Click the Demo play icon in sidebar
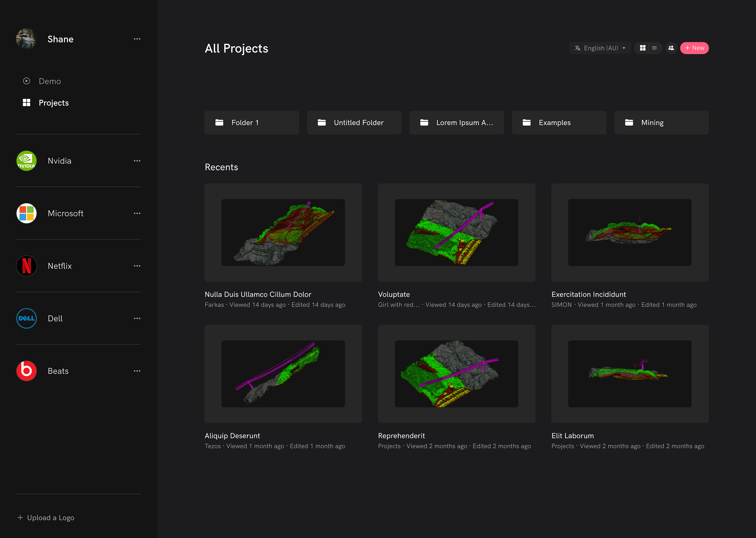The width and height of the screenshot is (756, 538). click(26, 81)
